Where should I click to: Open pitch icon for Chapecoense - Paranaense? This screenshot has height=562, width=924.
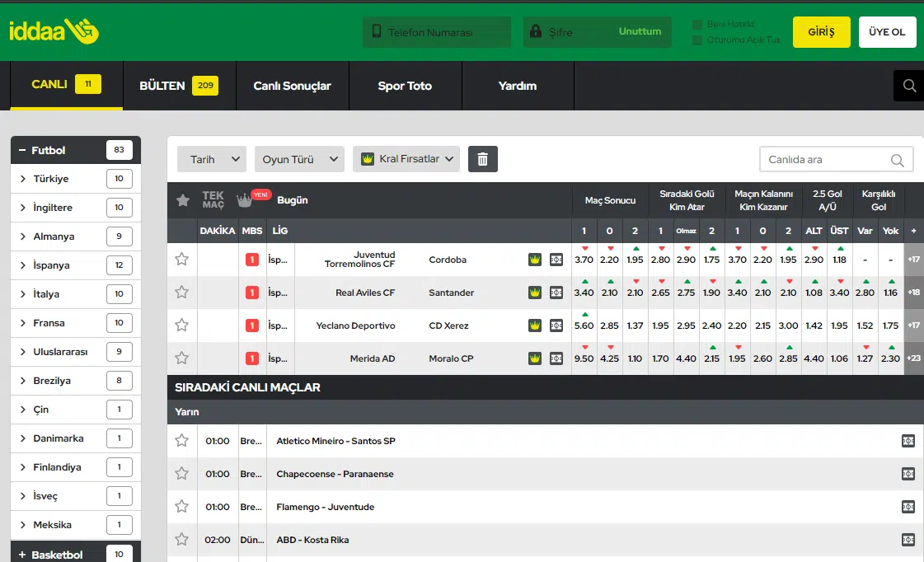click(x=908, y=474)
